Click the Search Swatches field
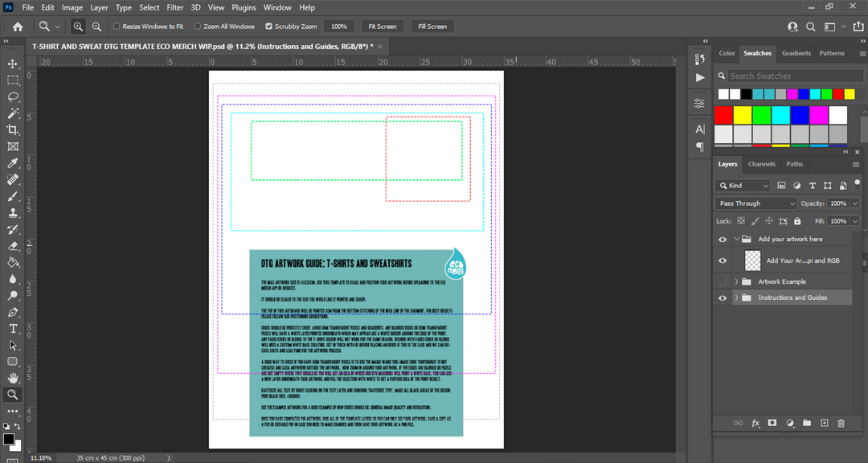Image resolution: width=868 pixels, height=463 pixels. click(795, 76)
